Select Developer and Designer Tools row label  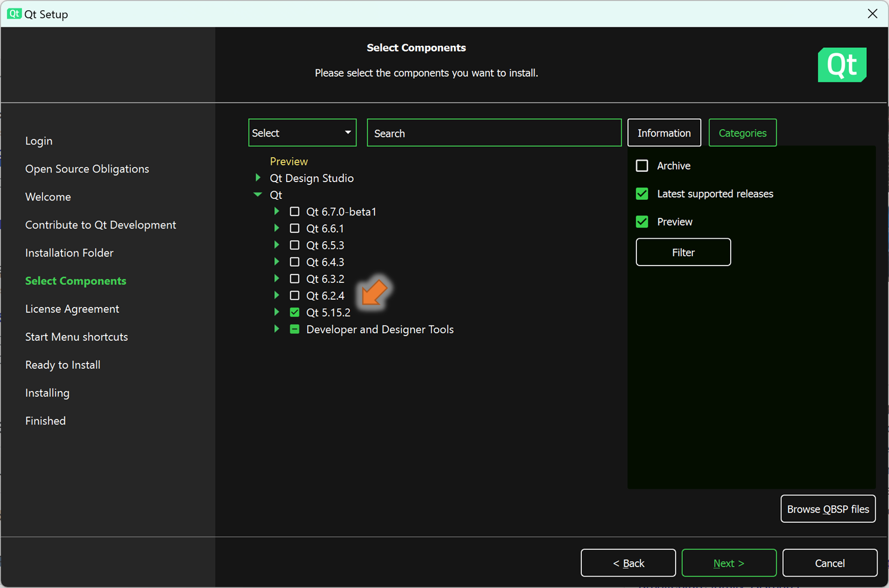point(380,330)
